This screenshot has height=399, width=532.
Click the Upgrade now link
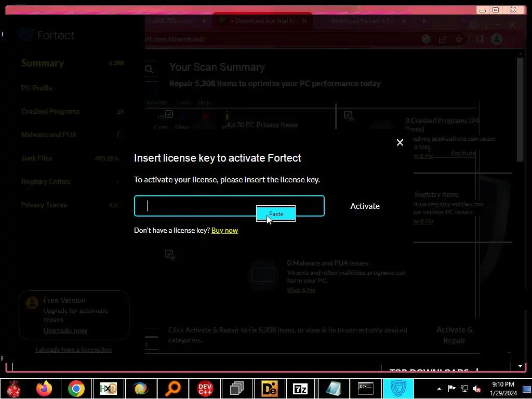pos(65,330)
